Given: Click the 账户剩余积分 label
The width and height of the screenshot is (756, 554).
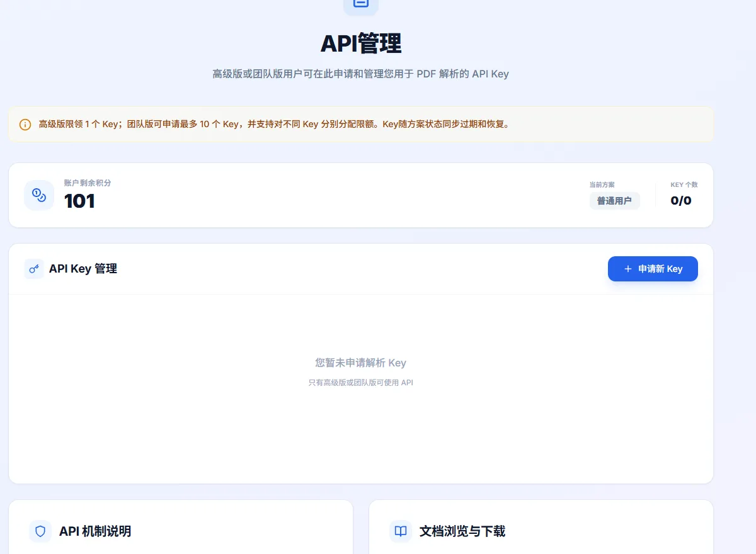Looking at the screenshot, I should click(88, 183).
